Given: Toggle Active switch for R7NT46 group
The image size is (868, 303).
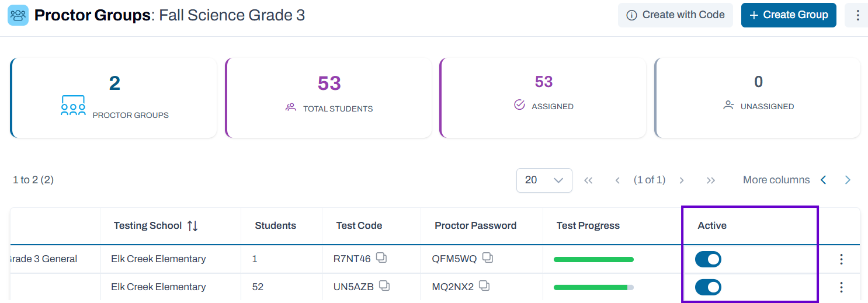Looking at the screenshot, I should (708, 259).
